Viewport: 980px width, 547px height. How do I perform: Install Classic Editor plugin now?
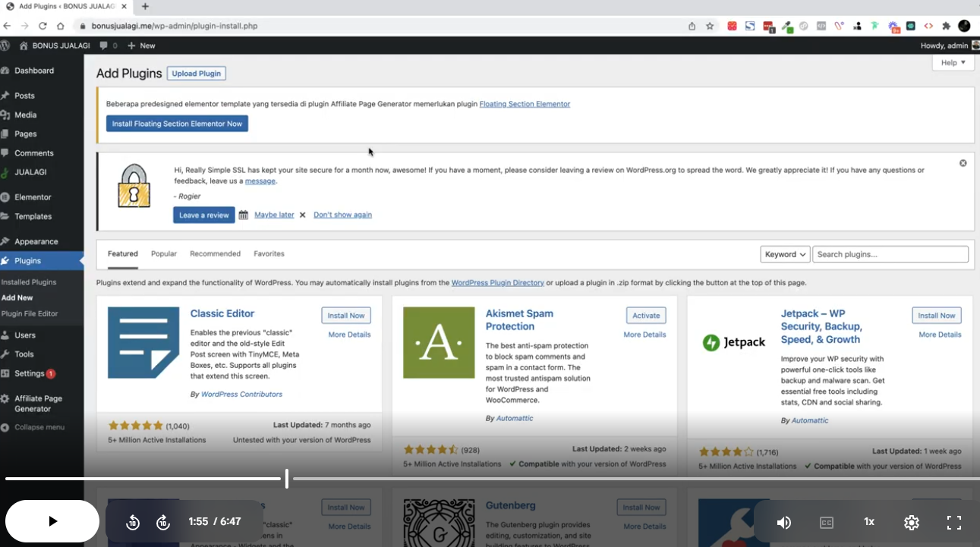(x=346, y=316)
